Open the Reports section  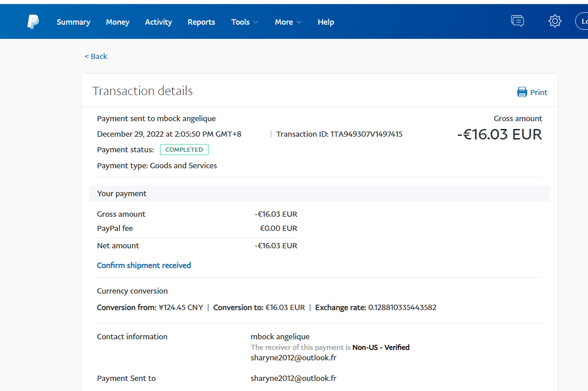pyautogui.click(x=201, y=22)
